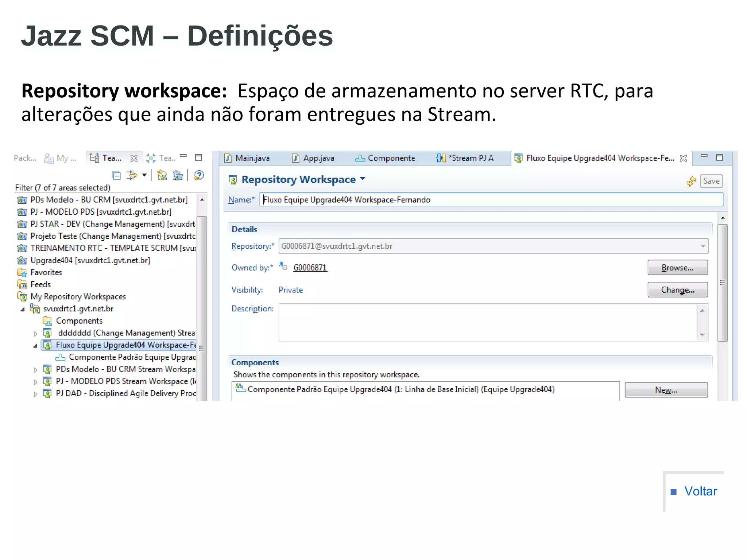
Task: Expand the PJ DAD - Disciplined Agile Delivery node
Action: [x=35, y=394]
